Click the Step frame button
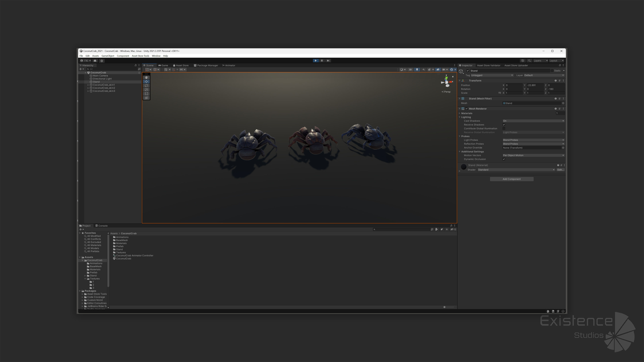 328,61
